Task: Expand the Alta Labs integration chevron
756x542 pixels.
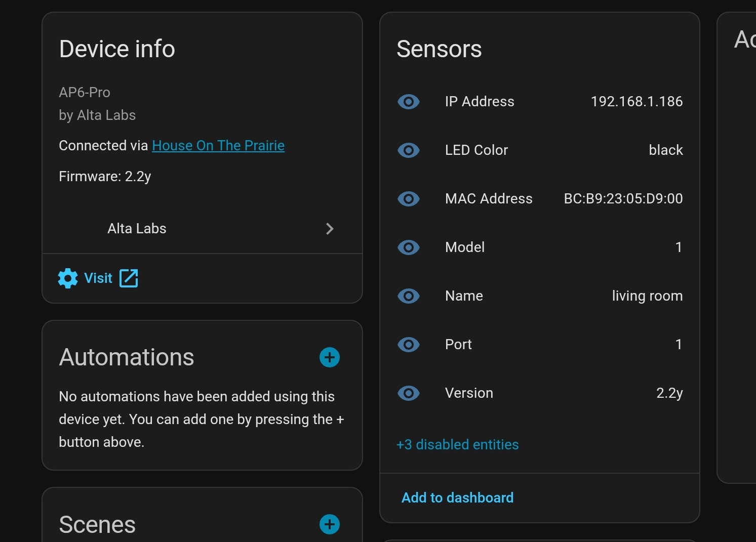Action: coord(330,229)
